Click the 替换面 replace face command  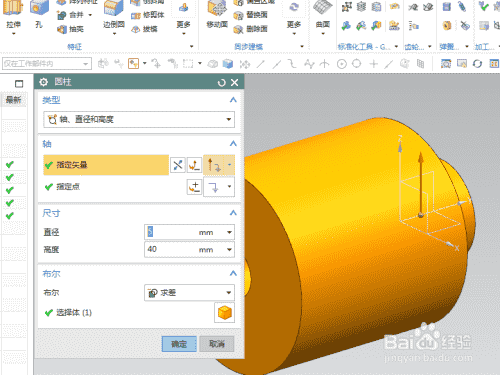250,15
